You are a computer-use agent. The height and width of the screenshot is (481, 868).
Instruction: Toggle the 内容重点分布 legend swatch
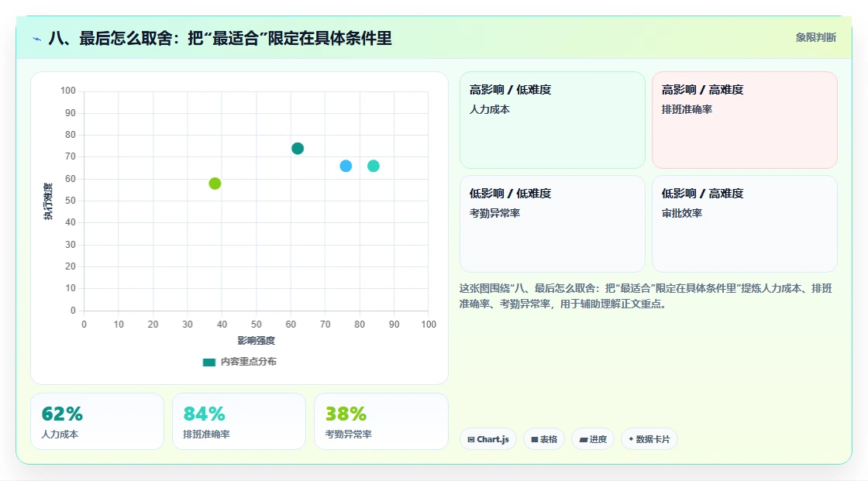click(208, 362)
